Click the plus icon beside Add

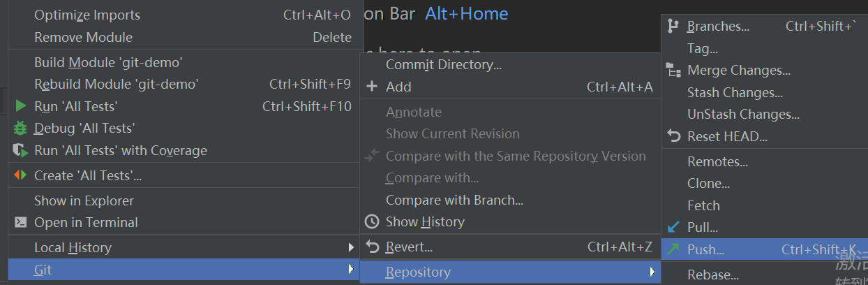coord(372,87)
